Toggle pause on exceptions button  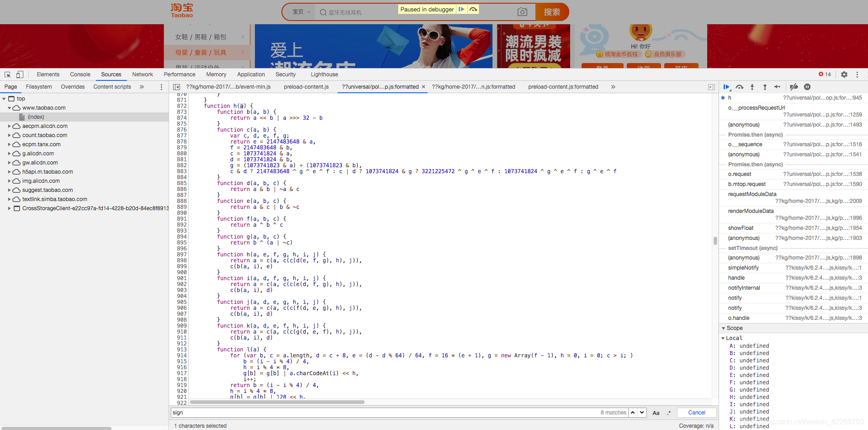coord(807,87)
